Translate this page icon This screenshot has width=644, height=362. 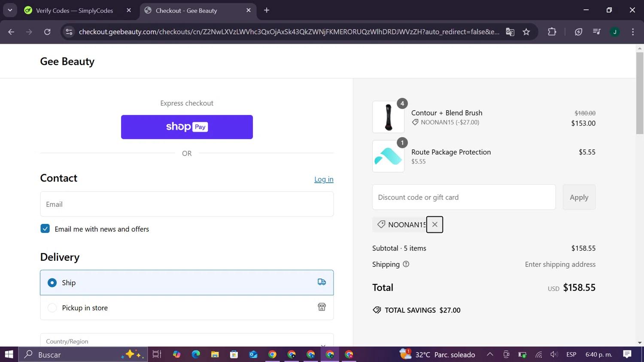(510, 32)
